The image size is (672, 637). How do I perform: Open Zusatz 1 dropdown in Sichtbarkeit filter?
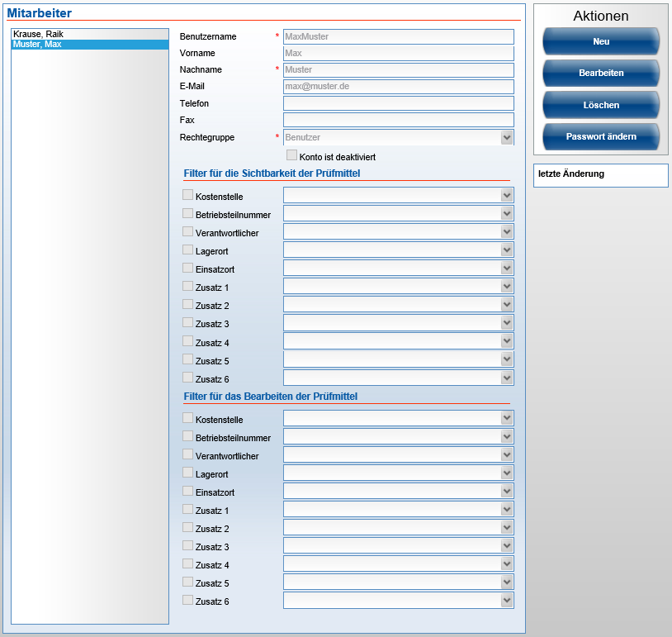click(x=399, y=286)
